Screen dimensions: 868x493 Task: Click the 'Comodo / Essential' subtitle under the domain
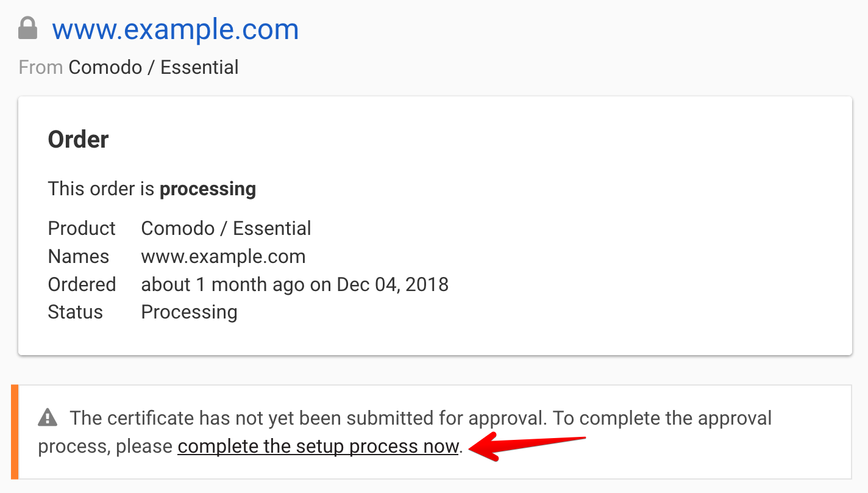(x=153, y=67)
